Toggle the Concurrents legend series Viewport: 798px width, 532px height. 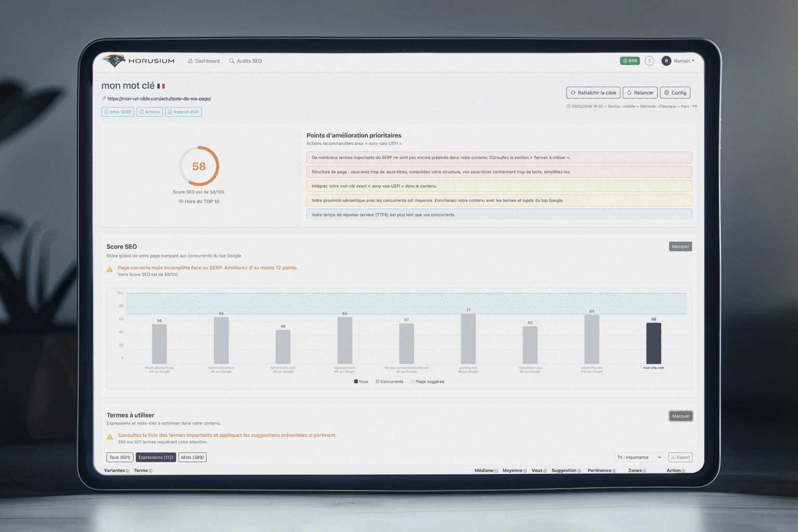(389, 381)
